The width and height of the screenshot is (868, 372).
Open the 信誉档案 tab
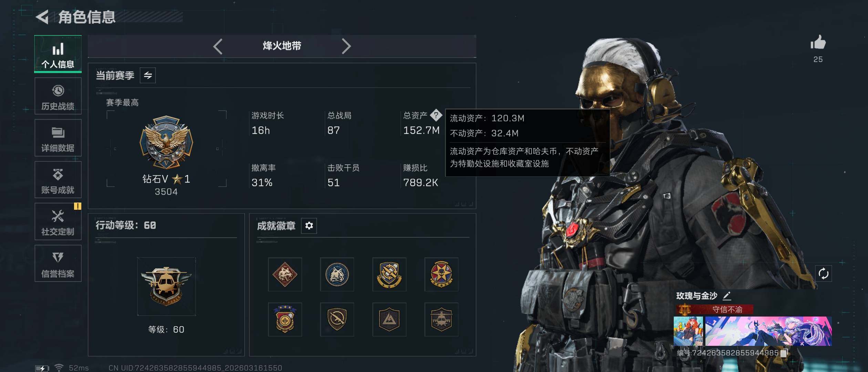pyautogui.click(x=58, y=263)
